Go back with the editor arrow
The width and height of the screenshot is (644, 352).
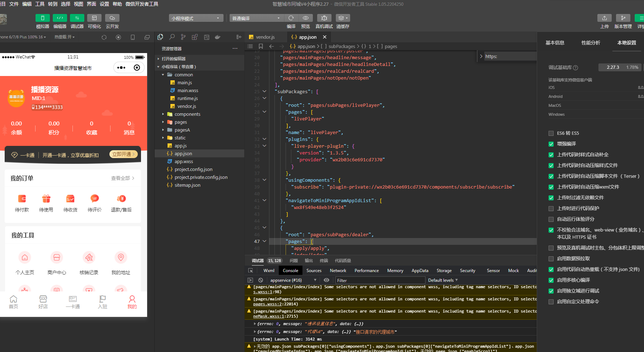(272, 46)
